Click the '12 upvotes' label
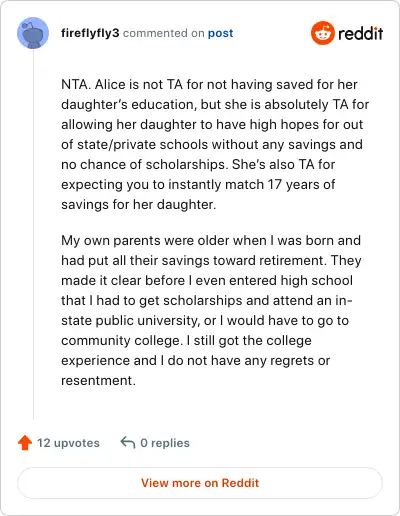400x516 pixels. pyautogui.click(x=68, y=443)
